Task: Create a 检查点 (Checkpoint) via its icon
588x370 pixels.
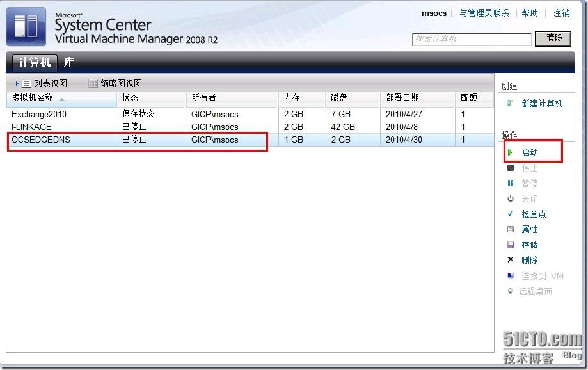Action: pyautogui.click(x=509, y=214)
